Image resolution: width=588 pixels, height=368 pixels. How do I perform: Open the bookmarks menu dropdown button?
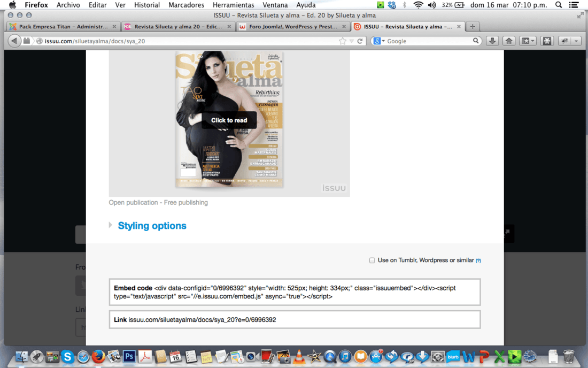(528, 41)
